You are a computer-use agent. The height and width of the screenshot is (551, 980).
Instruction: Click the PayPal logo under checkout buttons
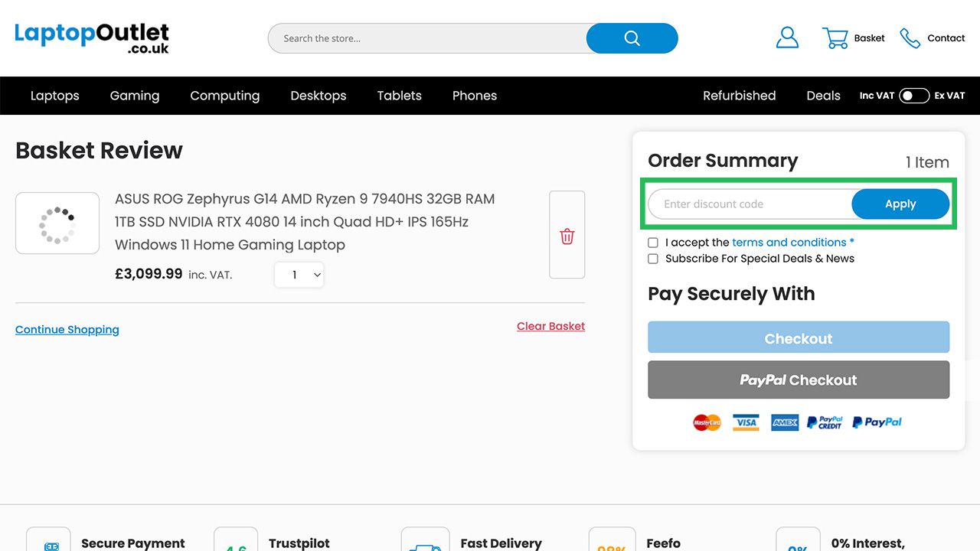pos(877,422)
